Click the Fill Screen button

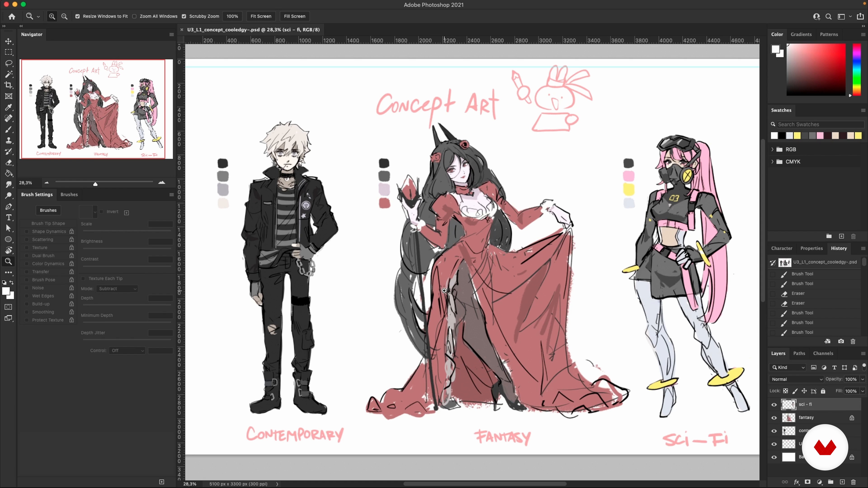(x=295, y=16)
